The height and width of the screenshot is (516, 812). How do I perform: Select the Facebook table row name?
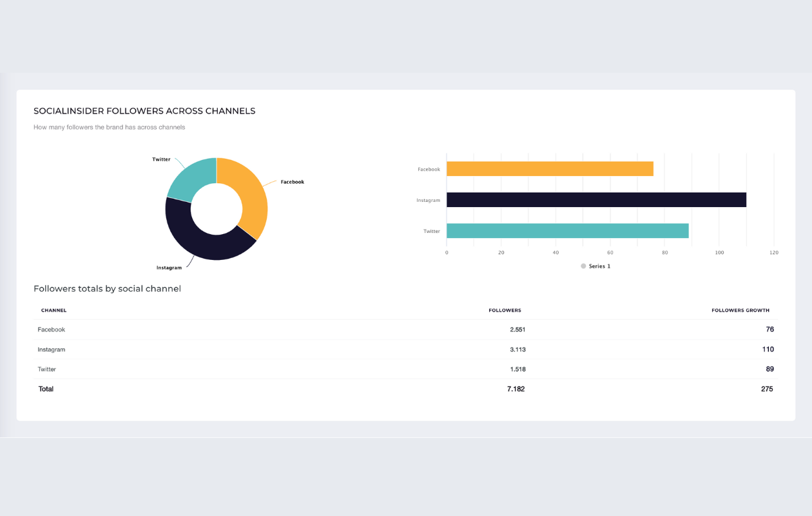(x=51, y=330)
